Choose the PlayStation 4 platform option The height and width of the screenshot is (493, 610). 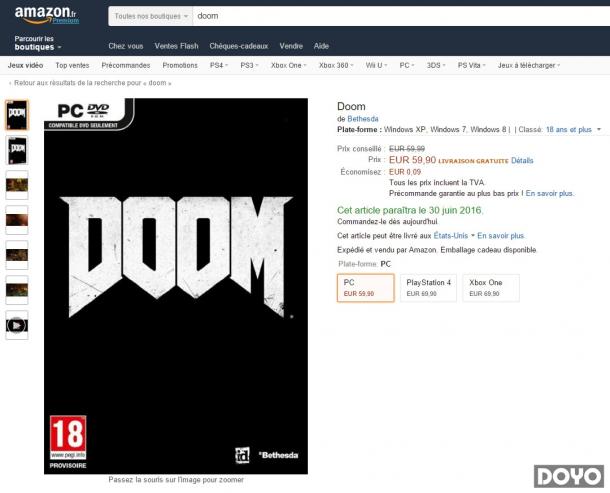[428, 288]
